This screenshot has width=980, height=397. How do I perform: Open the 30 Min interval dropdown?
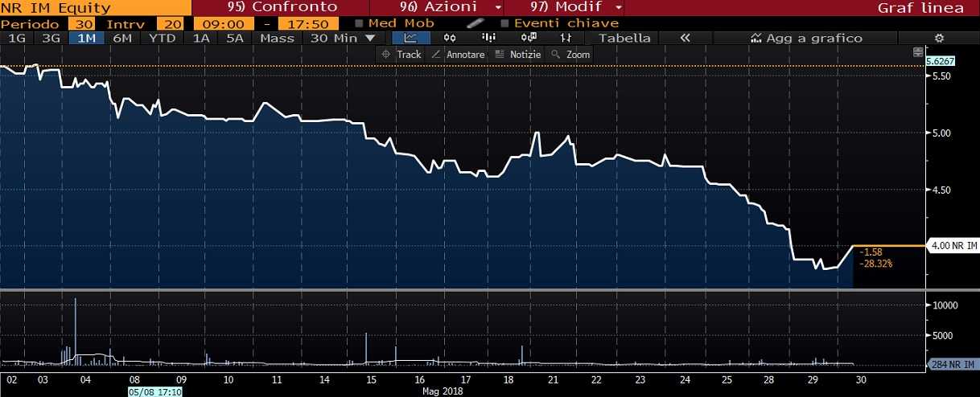(x=343, y=38)
